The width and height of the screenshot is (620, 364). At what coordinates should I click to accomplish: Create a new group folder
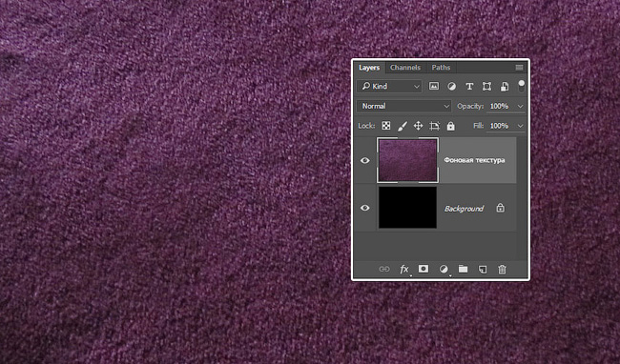[x=463, y=269]
